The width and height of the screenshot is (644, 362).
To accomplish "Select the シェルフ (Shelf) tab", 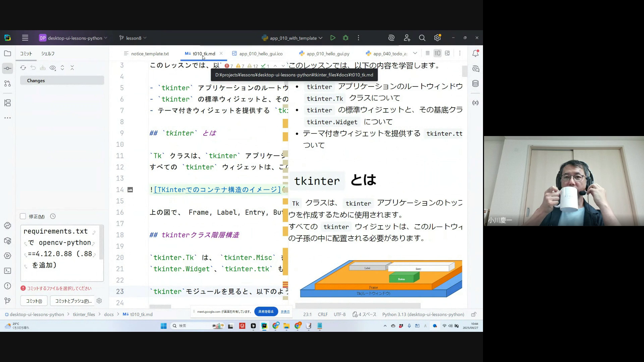I will pos(48,54).
